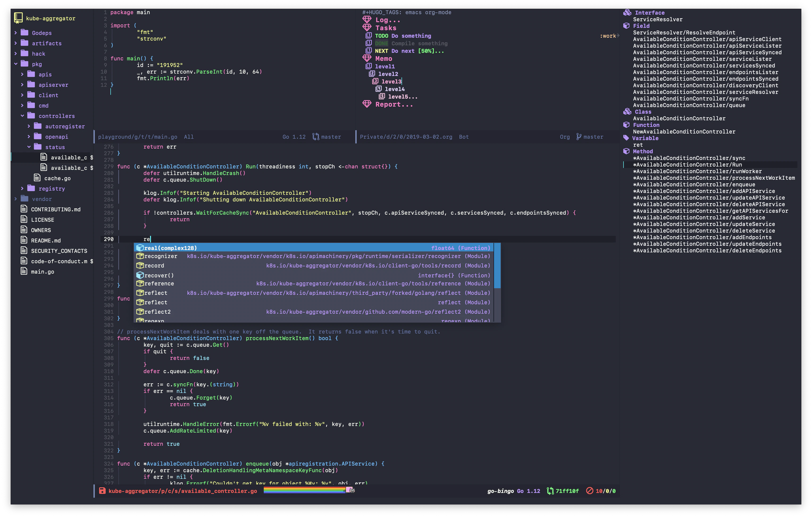Screen dimensions: 812x517
Task: Click the git branch icon beside 71ff10f
Action: 550,491
